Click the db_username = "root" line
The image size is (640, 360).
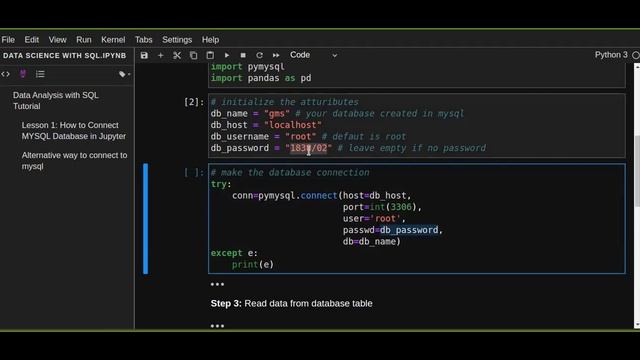[263, 136]
